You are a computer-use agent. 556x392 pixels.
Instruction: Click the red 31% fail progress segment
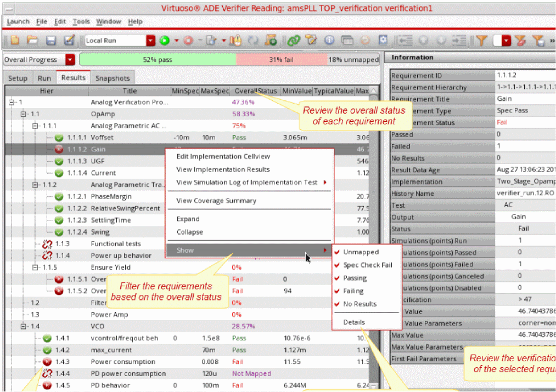point(281,60)
